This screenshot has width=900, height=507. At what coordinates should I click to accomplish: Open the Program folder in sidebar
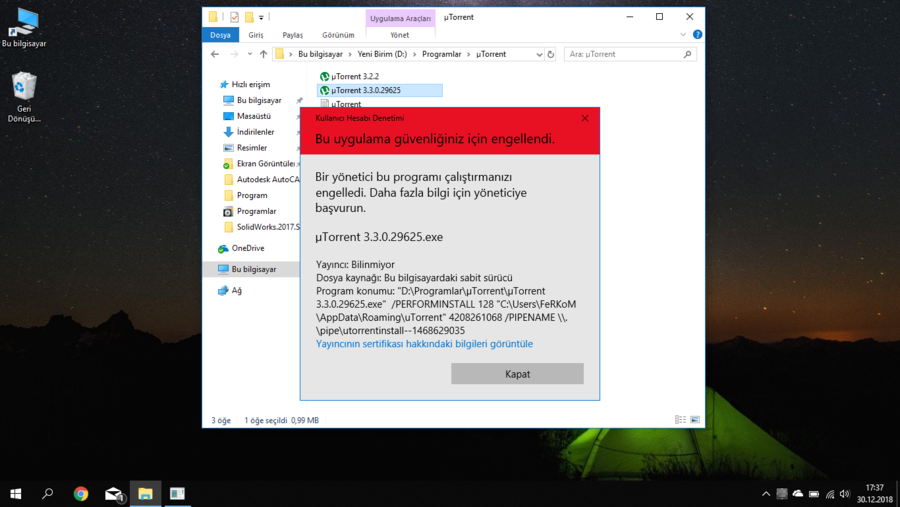[x=252, y=195]
